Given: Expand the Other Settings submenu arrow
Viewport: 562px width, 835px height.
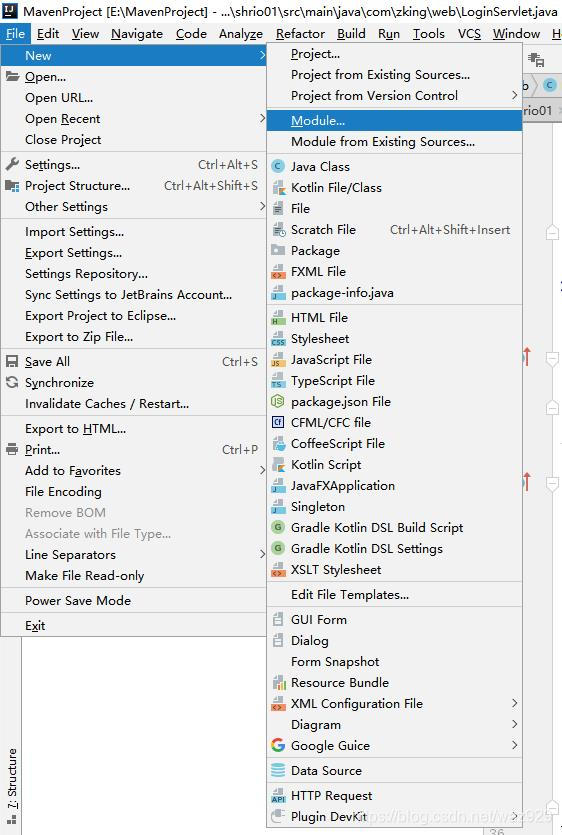Looking at the screenshot, I should tap(262, 206).
